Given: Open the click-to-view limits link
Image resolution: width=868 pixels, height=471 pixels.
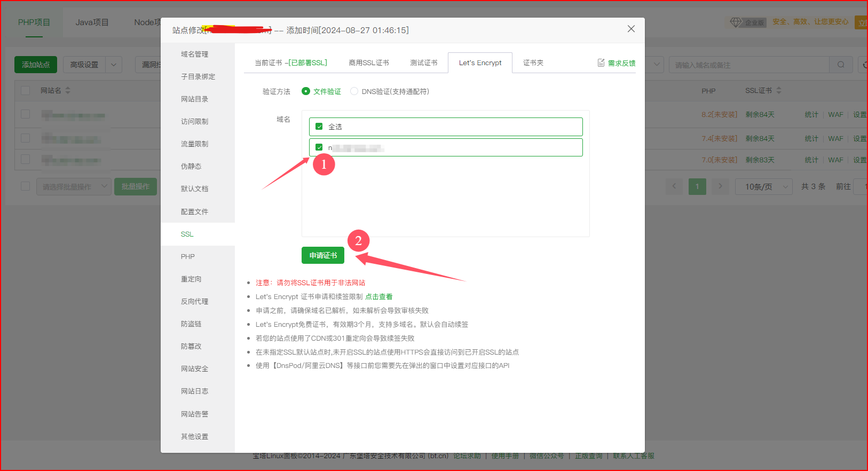Looking at the screenshot, I should click(x=378, y=297).
